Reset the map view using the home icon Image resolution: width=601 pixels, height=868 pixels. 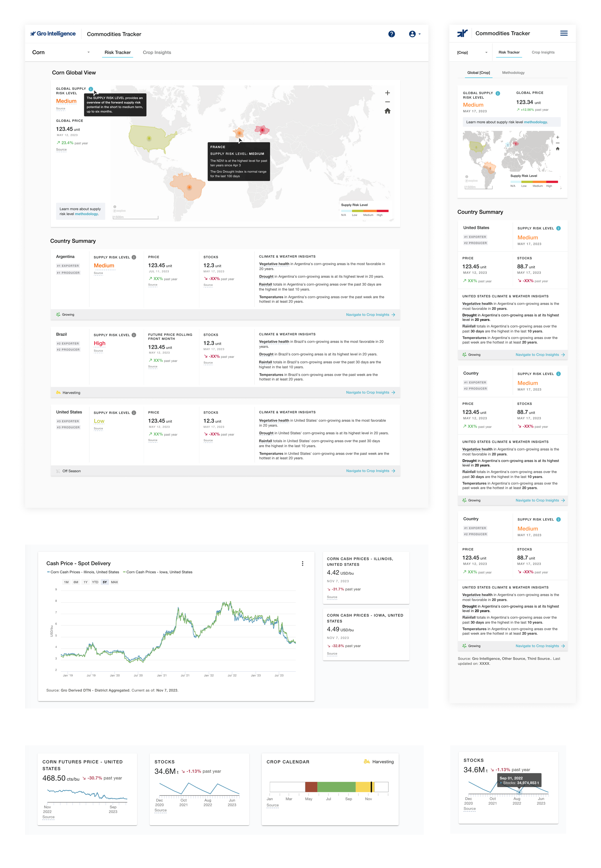(x=387, y=111)
